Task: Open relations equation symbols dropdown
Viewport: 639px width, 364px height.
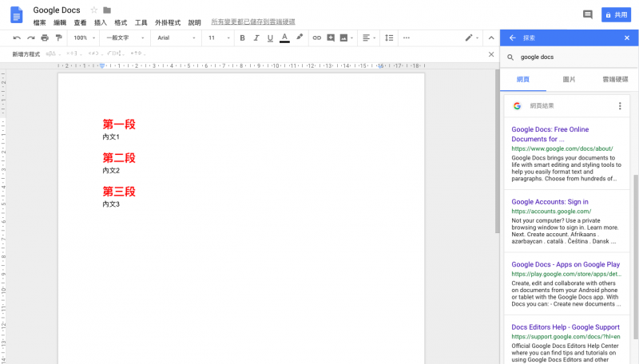Action: [x=95, y=53]
